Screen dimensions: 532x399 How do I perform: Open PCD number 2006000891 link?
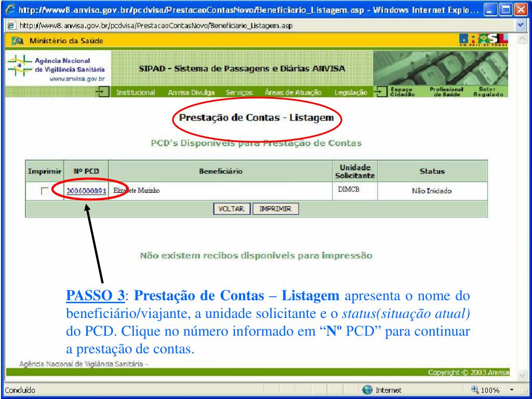(86, 191)
